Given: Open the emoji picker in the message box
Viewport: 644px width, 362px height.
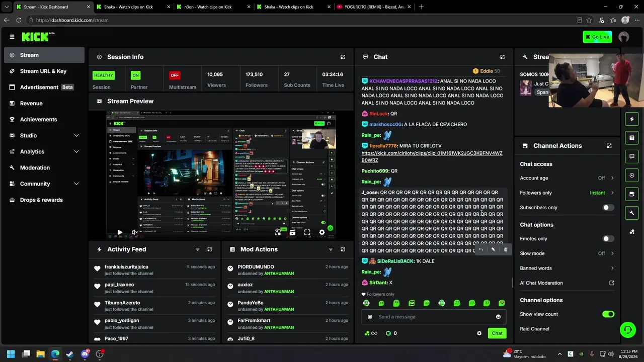Looking at the screenshot, I should tap(498, 317).
